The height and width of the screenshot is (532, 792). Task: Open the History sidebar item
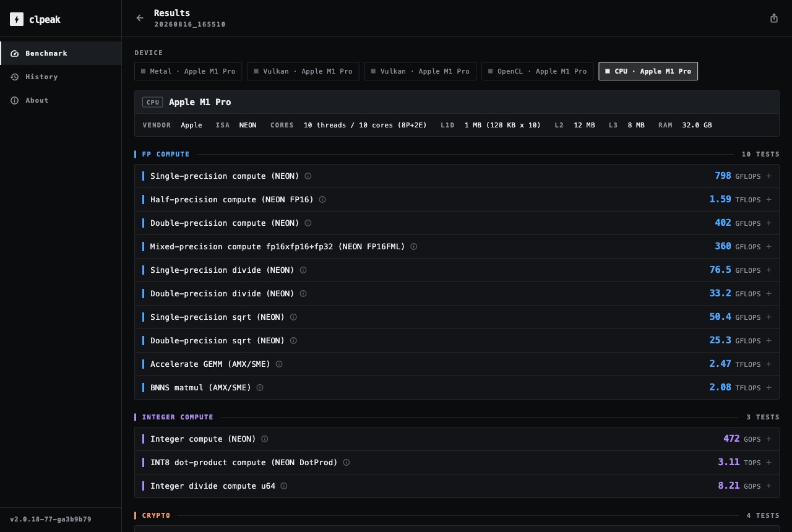pyautogui.click(x=61, y=77)
